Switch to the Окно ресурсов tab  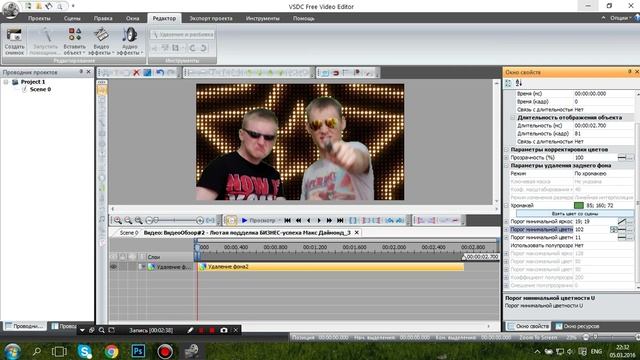(x=578, y=326)
